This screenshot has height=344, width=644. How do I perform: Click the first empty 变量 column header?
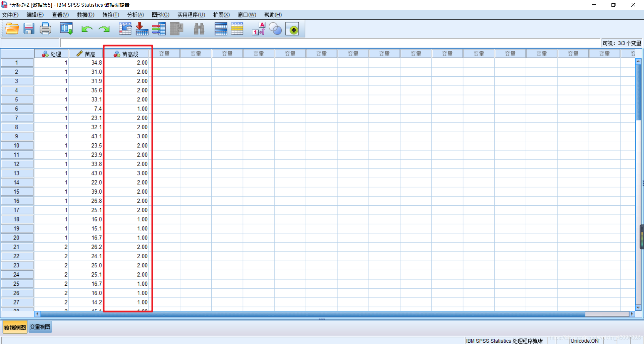(164, 54)
